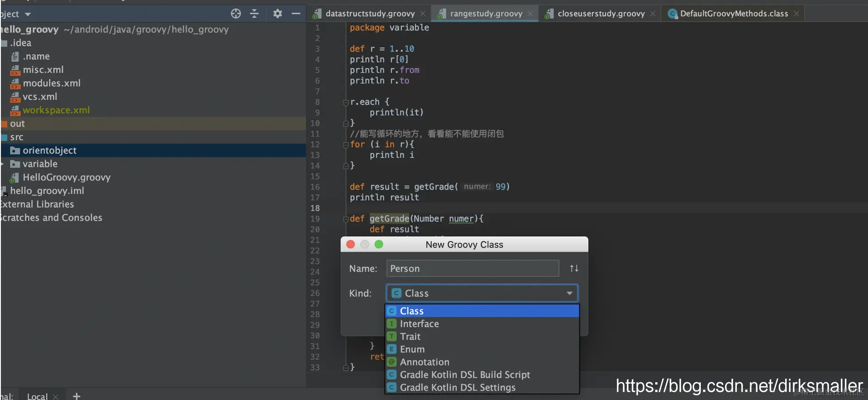The image size is (868, 400).
Task: Select the orientobject package
Action: [153, 150]
